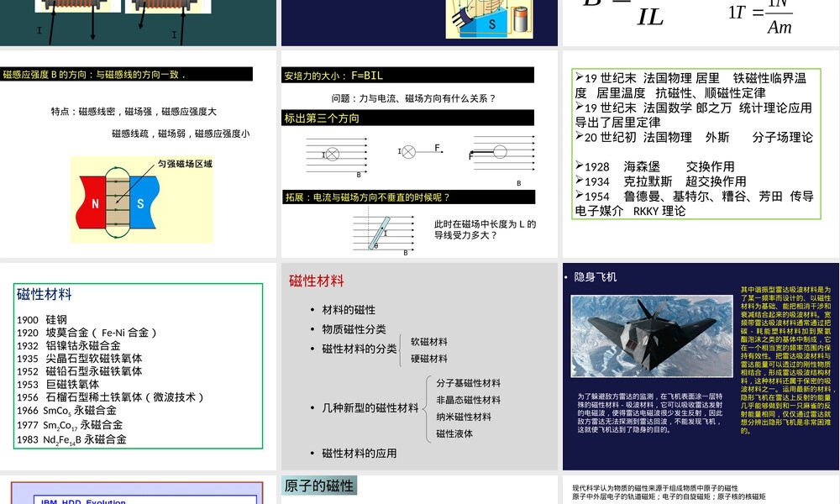The image size is (840, 504).
Task: Open the slide about 磁感应强度 B 的方向
Action: point(138,154)
